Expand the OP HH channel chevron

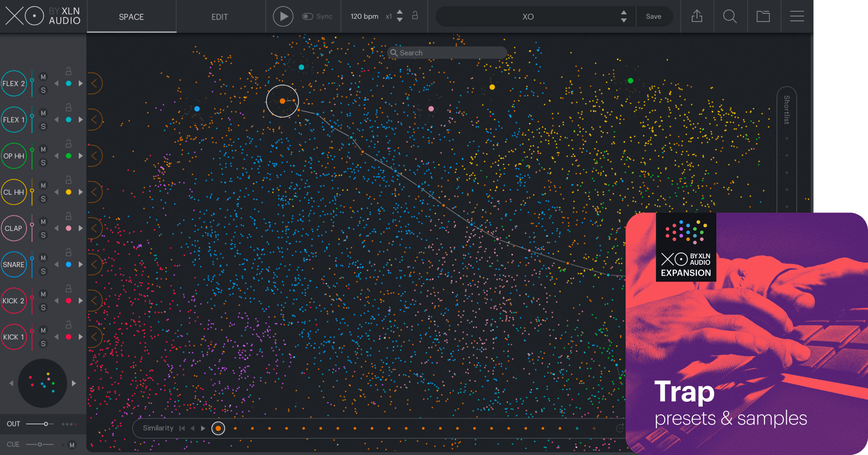coord(94,156)
